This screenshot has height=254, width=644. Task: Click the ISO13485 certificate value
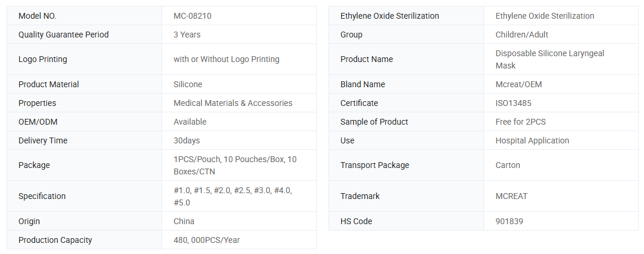point(514,103)
